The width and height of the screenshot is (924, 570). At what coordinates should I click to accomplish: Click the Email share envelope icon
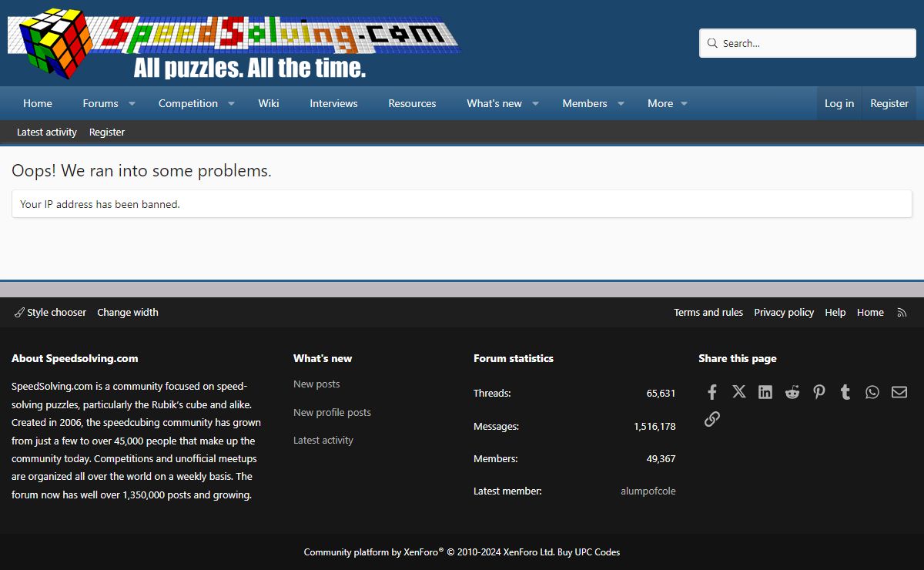tap(899, 392)
